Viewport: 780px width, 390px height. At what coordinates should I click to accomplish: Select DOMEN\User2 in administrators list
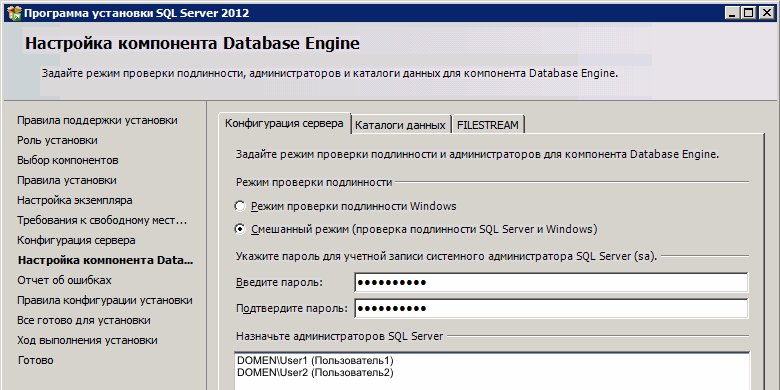315,372
